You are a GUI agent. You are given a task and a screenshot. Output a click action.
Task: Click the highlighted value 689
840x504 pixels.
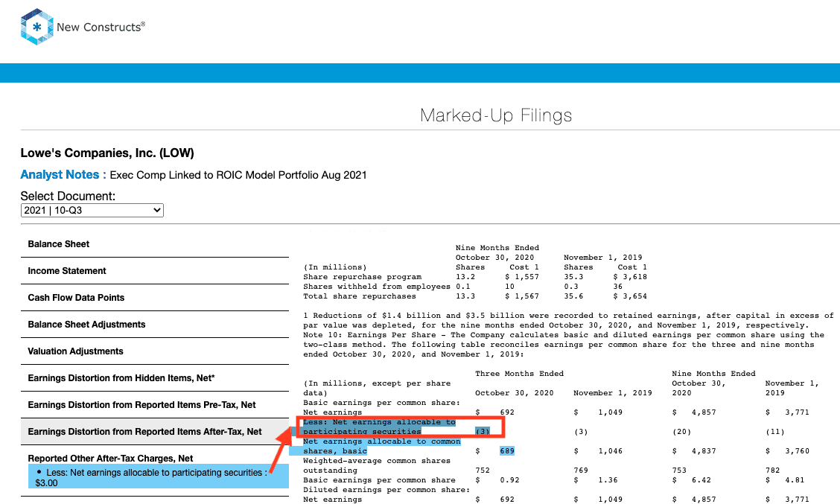coord(507,451)
